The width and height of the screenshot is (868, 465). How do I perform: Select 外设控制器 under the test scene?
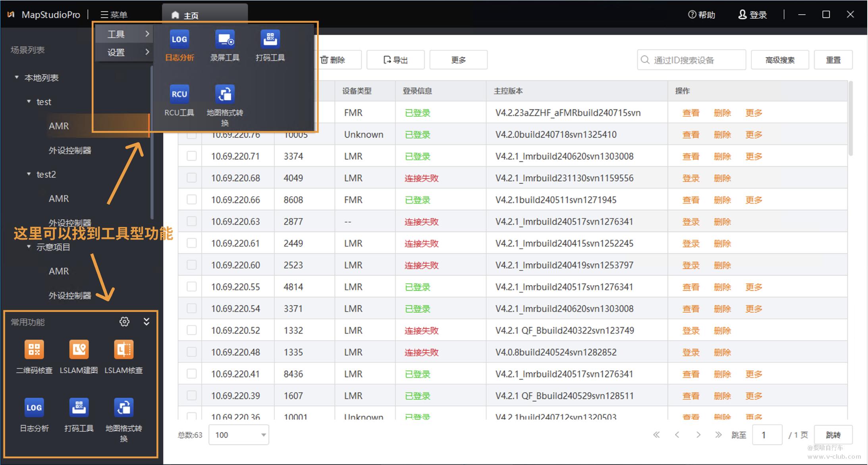point(70,150)
